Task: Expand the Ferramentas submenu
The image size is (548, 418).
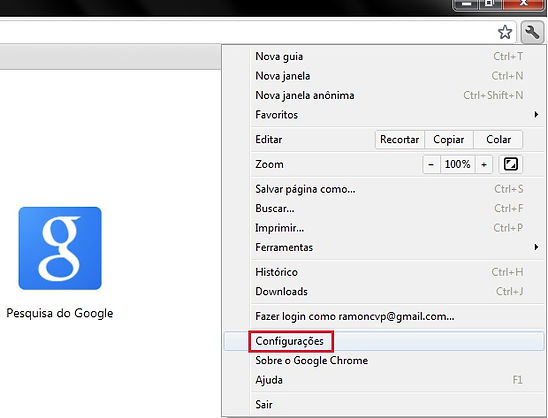Action: click(x=384, y=247)
